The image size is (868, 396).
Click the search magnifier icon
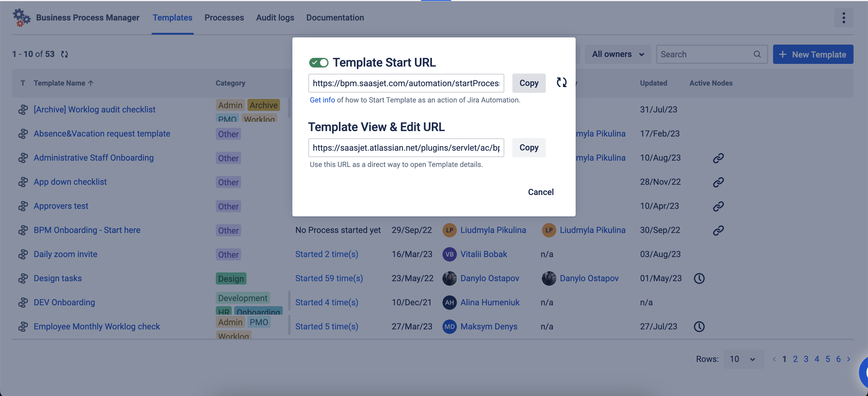[757, 54]
